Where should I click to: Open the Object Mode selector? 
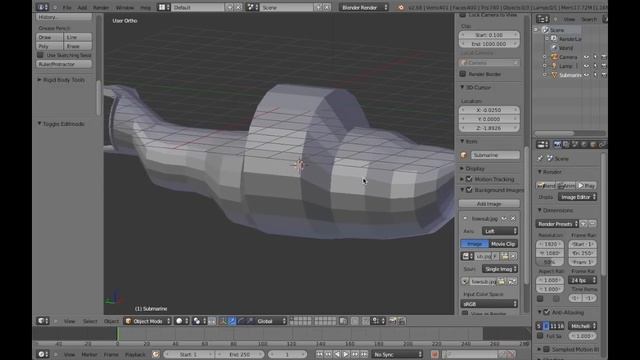tap(147, 321)
